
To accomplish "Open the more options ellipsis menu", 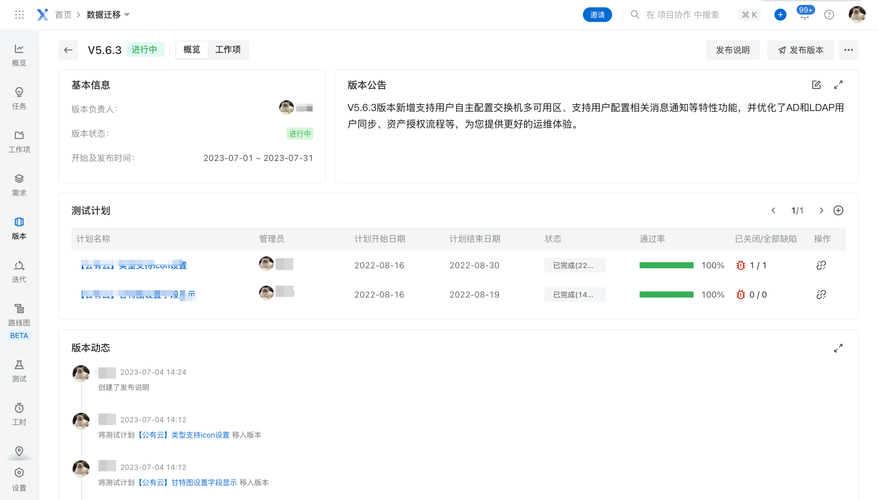I will coord(848,50).
